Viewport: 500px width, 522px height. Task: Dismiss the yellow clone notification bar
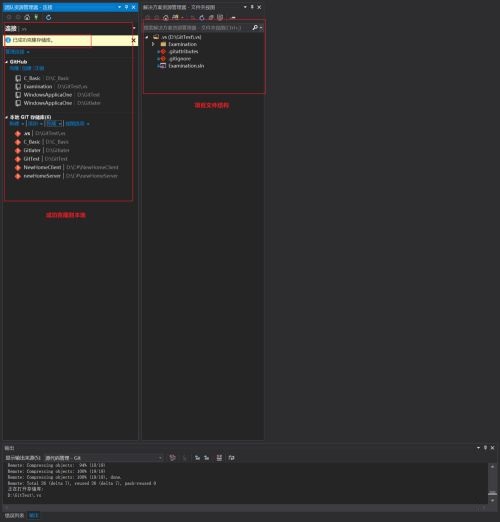(133, 40)
